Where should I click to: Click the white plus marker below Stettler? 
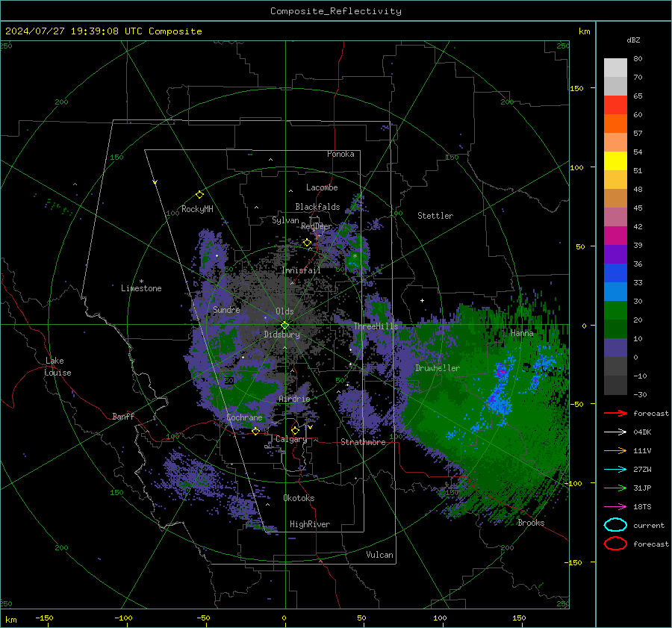[422, 300]
